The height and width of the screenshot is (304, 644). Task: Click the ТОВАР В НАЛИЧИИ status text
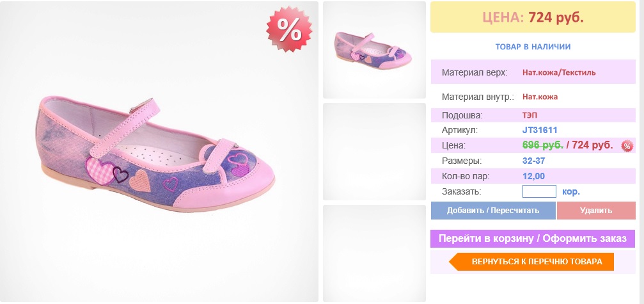533,47
